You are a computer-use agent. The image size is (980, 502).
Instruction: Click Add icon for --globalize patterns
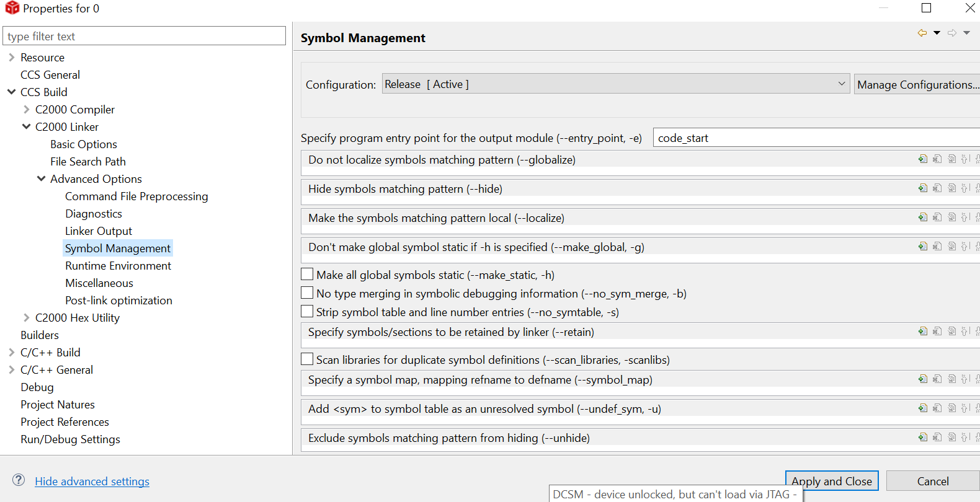(923, 159)
